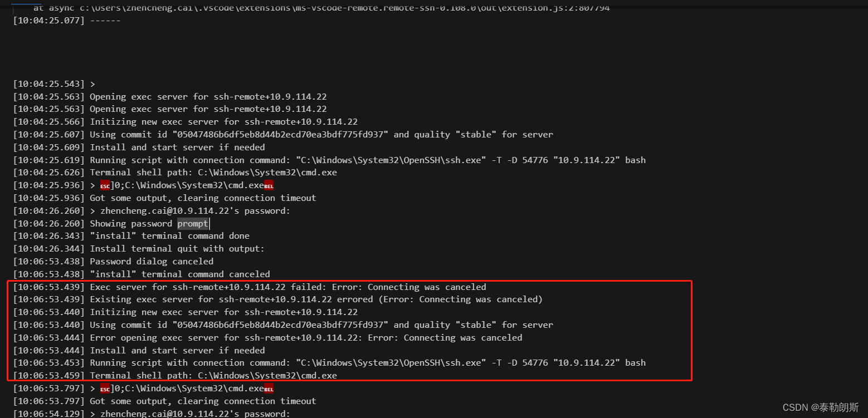
Task: Click the commit id on the 10:04:25.607 line
Action: (280, 135)
